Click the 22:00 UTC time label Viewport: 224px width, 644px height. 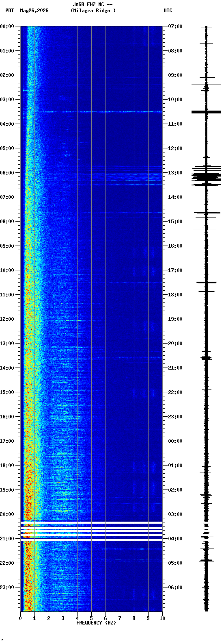[x=175, y=392]
